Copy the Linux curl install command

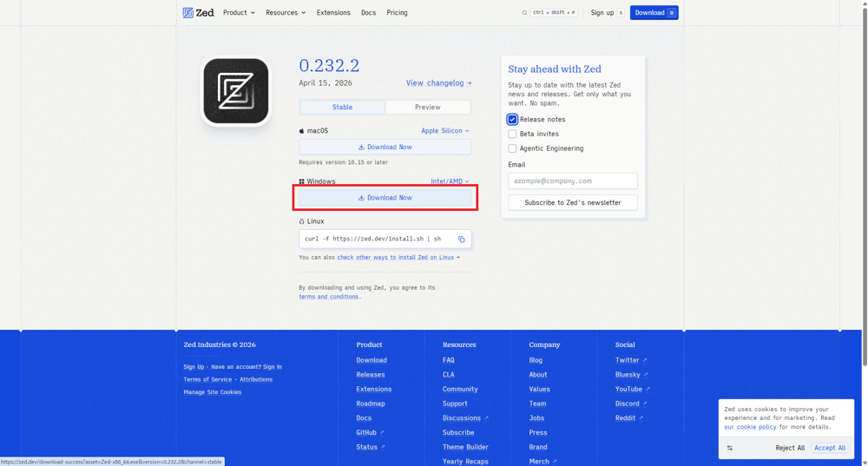click(461, 240)
